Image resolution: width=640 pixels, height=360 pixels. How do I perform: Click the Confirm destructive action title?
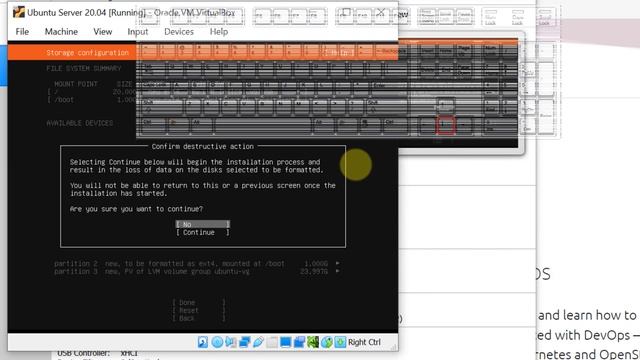coord(202,146)
